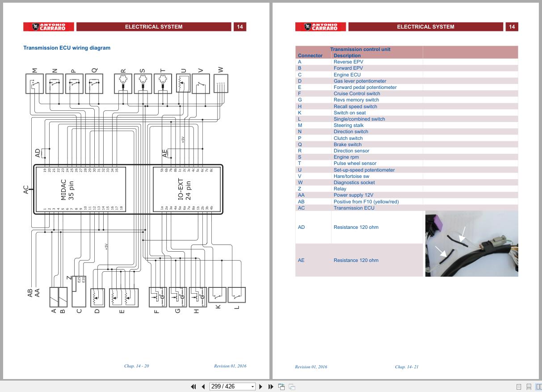
Task: Jump to end using the last page icon
Action: (x=270, y=386)
